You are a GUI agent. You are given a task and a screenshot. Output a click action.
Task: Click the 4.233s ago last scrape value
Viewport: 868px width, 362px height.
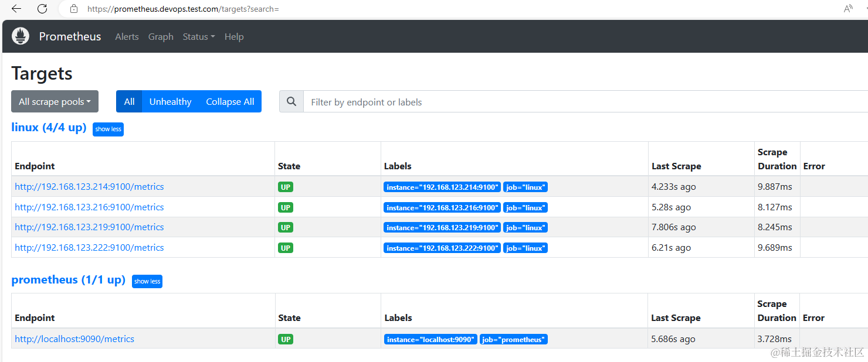click(x=673, y=187)
